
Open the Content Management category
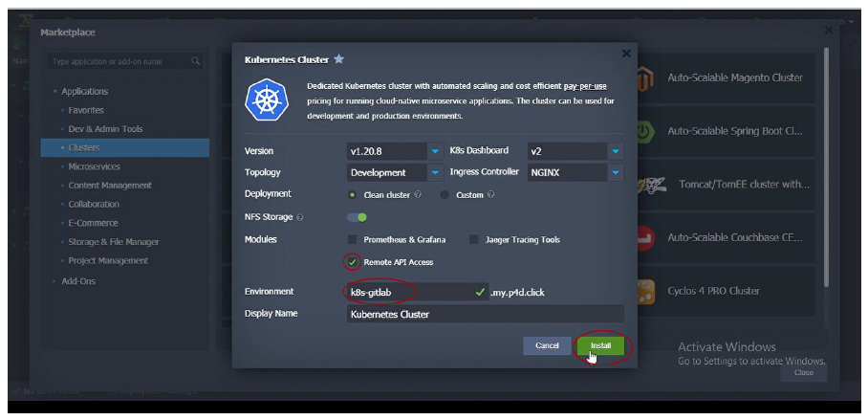pos(110,186)
